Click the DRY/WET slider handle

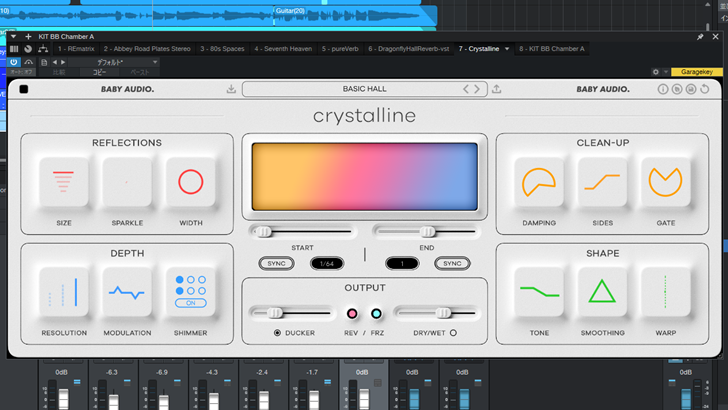443,313
